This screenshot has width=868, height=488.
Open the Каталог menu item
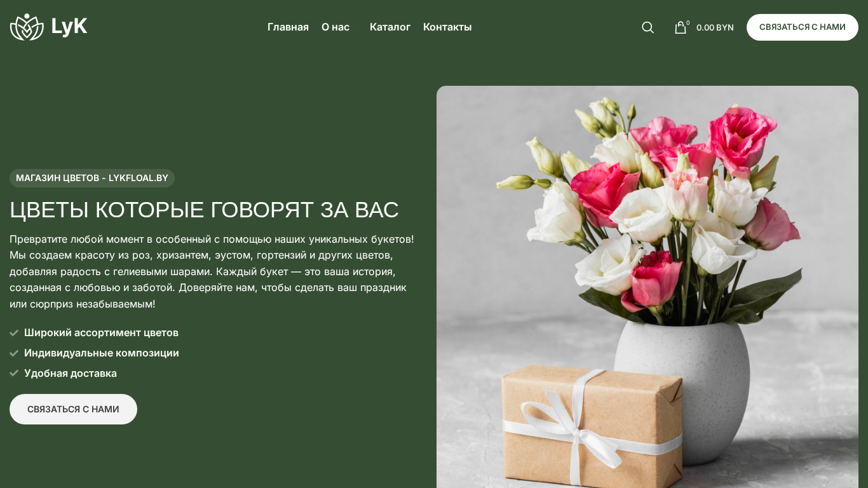(390, 27)
